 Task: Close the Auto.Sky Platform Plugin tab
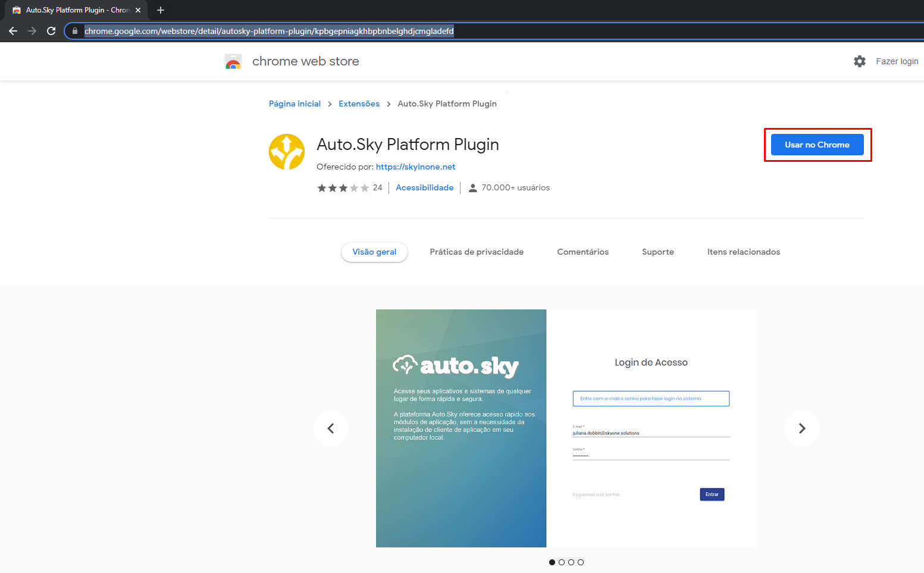point(138,10)
